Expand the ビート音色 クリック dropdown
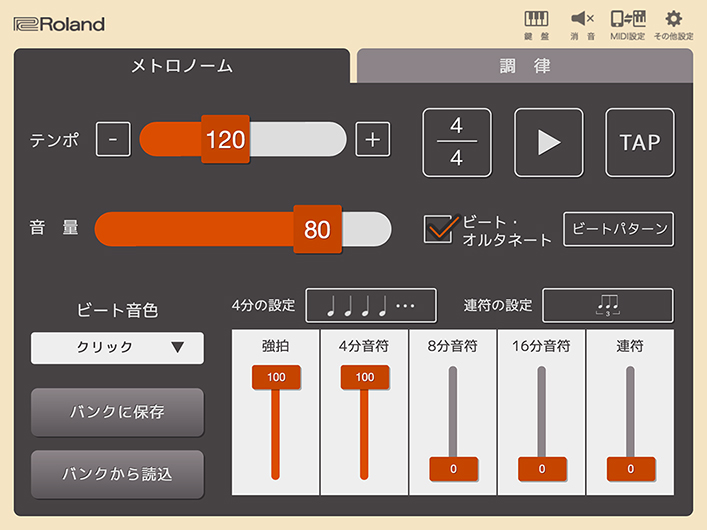This screenshot has height=530, width=707. [x=117, y=348]
